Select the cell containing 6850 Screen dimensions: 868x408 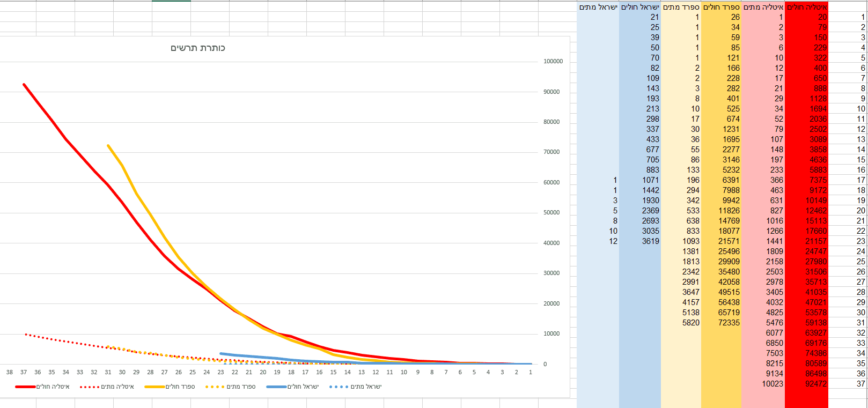point(763,343)
